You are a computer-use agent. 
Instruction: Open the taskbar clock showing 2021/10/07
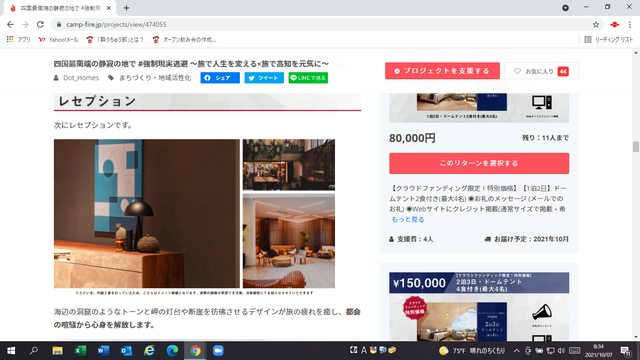(598, 351)
